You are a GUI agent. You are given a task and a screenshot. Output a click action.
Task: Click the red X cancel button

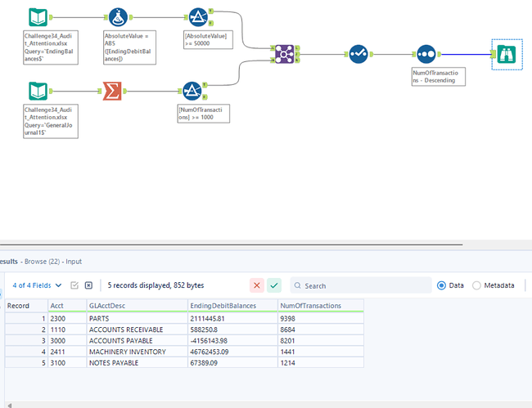[257, 285]
